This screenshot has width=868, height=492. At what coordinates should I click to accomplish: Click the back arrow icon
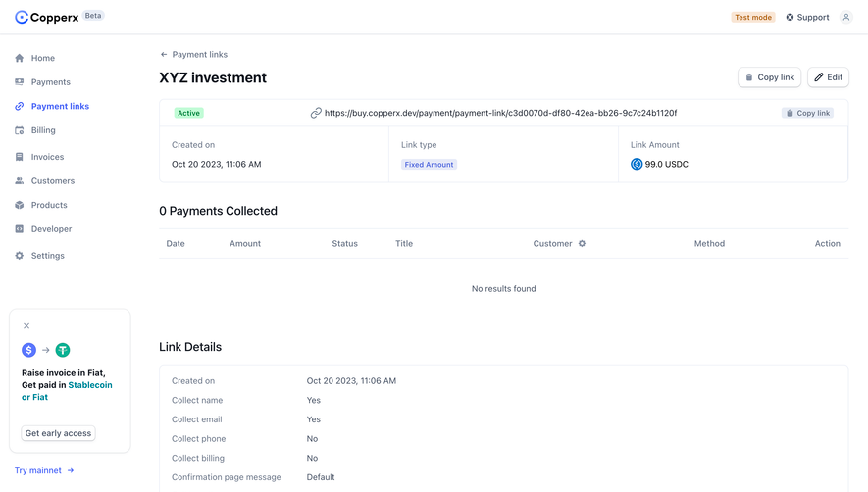tap(164, 54)
